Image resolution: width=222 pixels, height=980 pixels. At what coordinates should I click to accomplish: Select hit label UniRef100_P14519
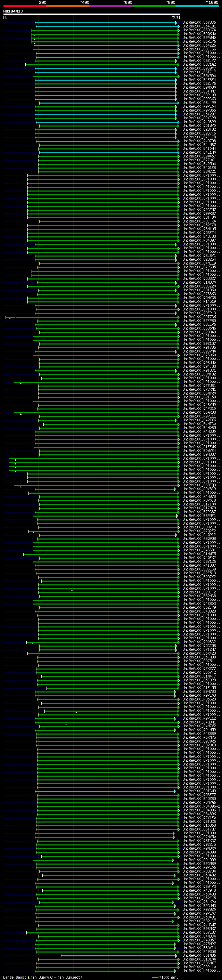pyautogui.click(x=199, y=301)
